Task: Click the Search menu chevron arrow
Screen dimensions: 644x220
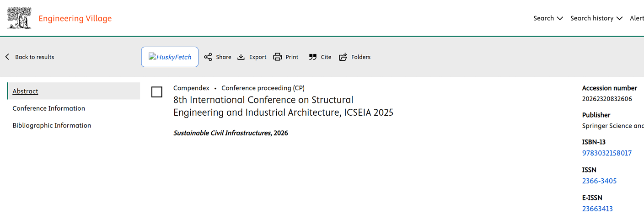Action: tap(560, 19)
